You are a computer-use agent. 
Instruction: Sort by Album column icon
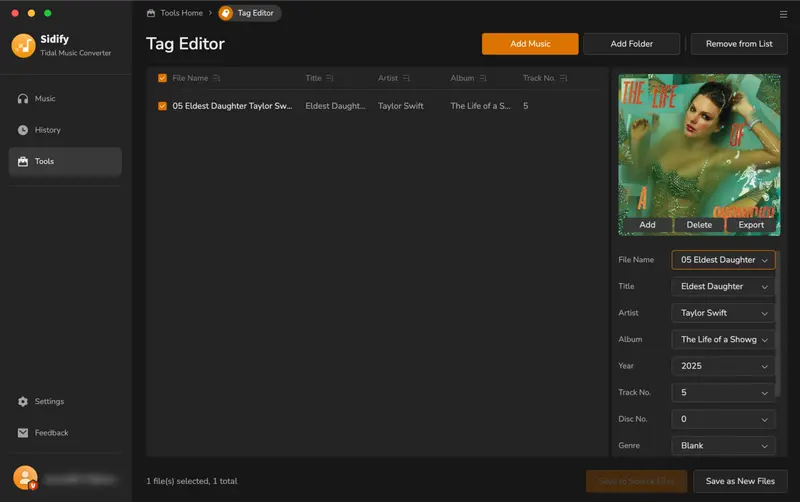[x=482, y=78]
